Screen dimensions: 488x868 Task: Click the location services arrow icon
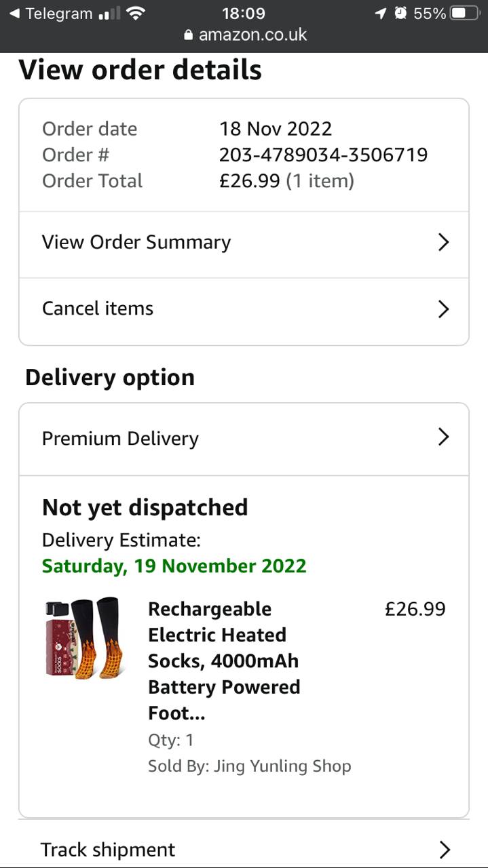coord(381,14)
